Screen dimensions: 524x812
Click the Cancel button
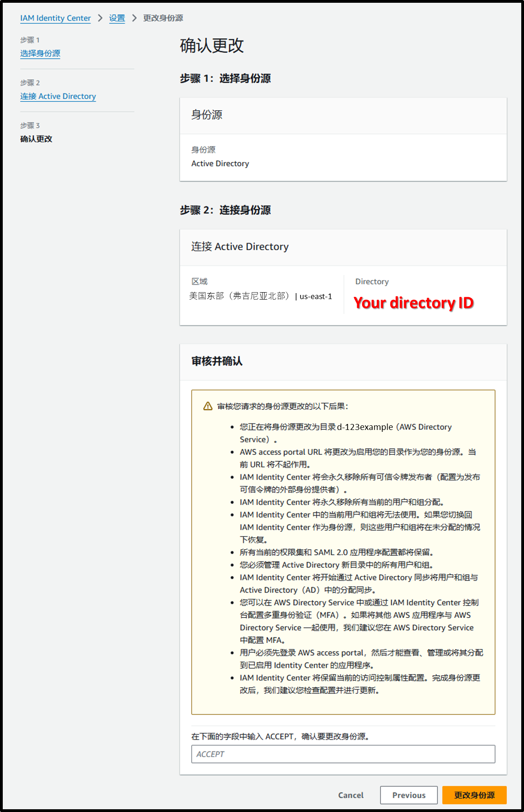(x=351, y=795)
